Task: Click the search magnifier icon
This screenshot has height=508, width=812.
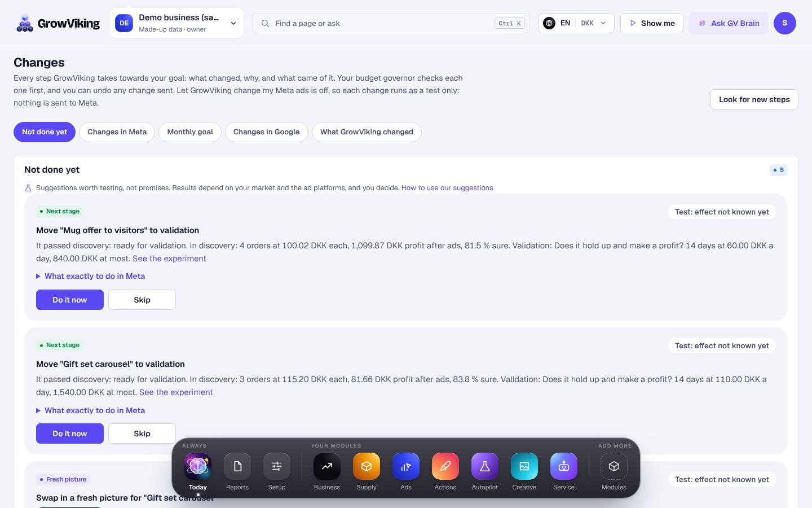Action: (x=265, y=23)
